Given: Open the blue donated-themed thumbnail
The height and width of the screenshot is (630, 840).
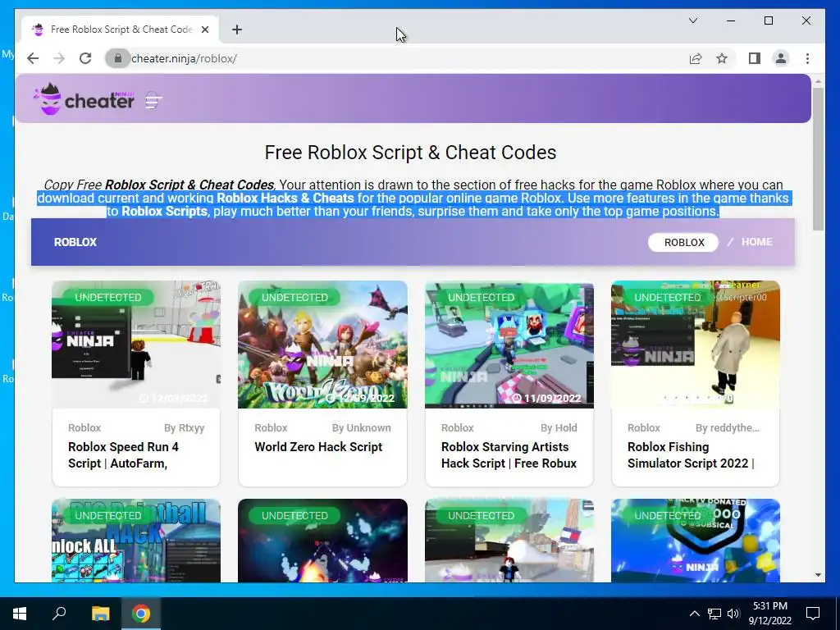Looking at the screenshot, I should 696,541.
